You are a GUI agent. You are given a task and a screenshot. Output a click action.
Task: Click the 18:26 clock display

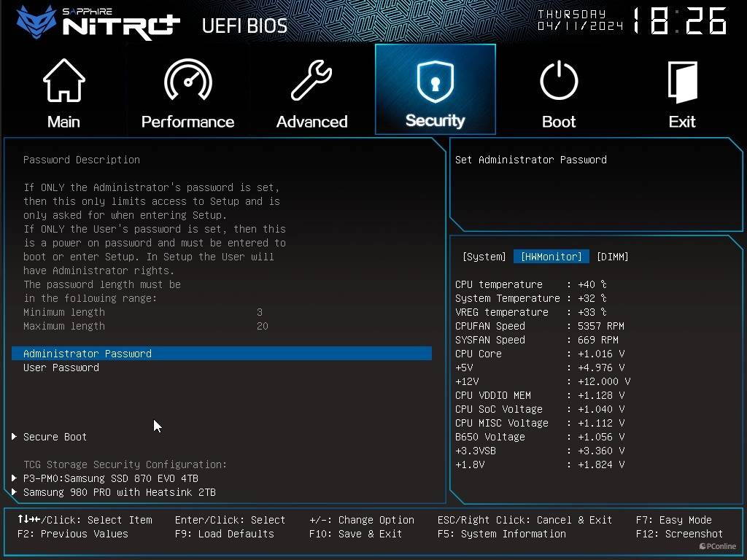[680, 21]
